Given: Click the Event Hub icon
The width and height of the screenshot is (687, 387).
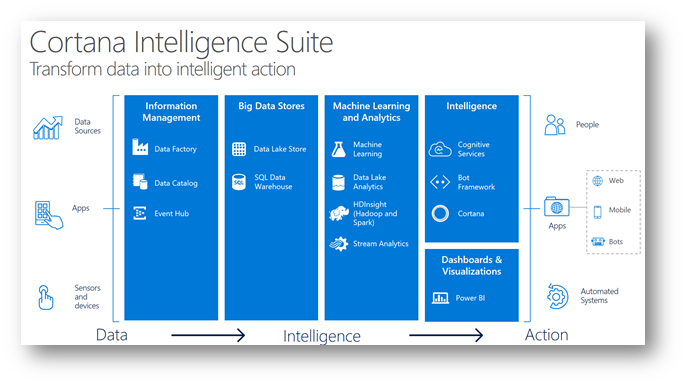Looking at the screenshot, I should [140, 213].
